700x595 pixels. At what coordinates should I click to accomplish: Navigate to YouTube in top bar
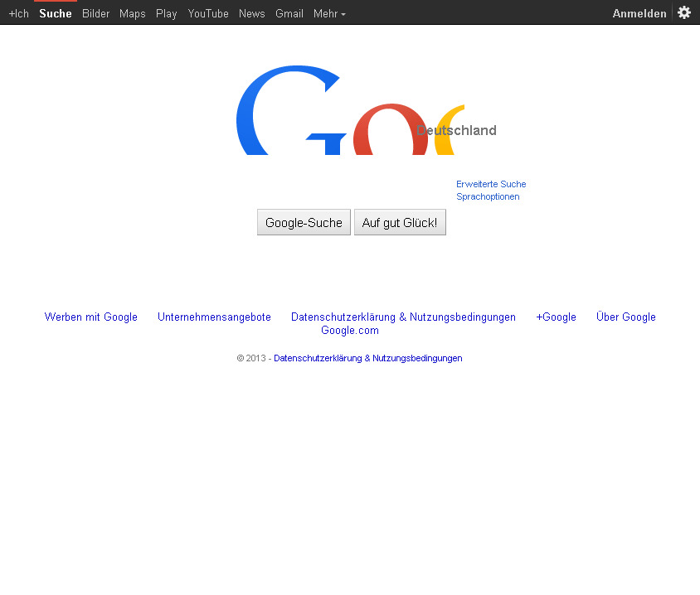coord(208,13)
